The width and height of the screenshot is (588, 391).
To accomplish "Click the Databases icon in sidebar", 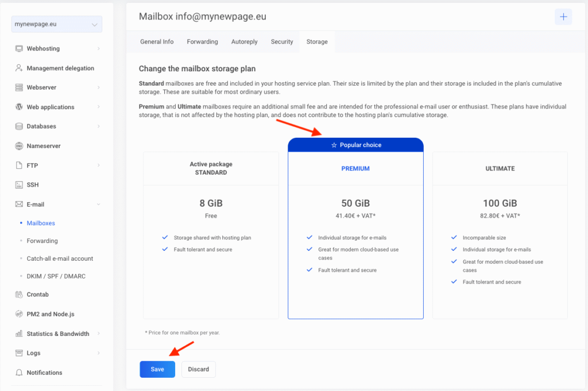I will click(19, 126).
